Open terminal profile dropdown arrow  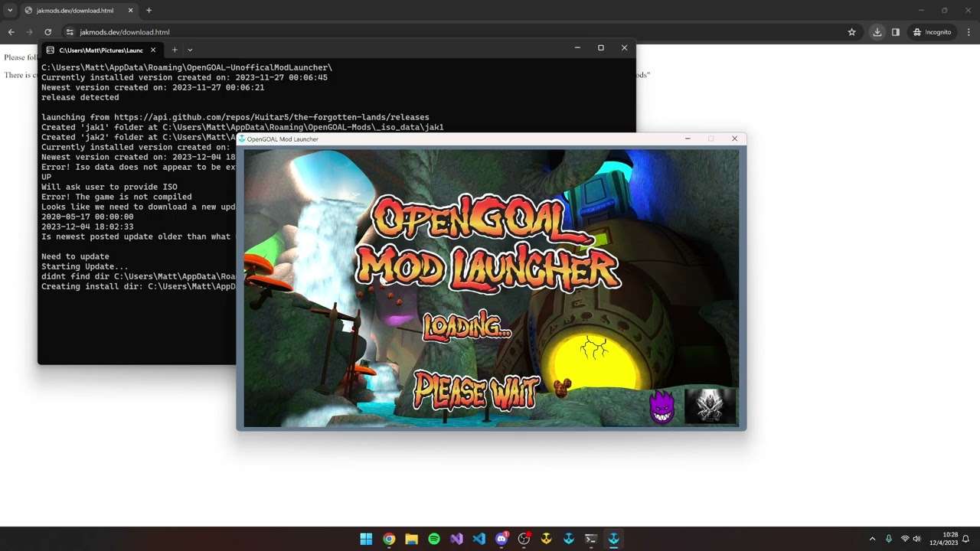[190, 50]
